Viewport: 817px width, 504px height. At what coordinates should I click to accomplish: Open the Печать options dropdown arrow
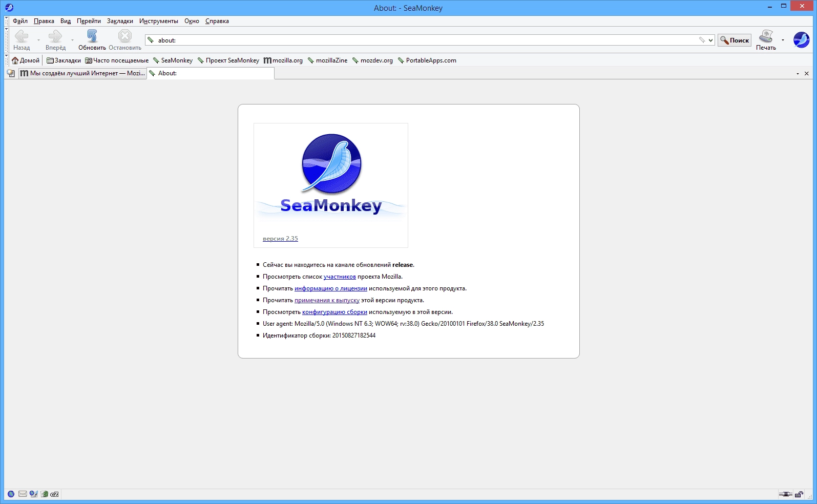pos(783,40)
